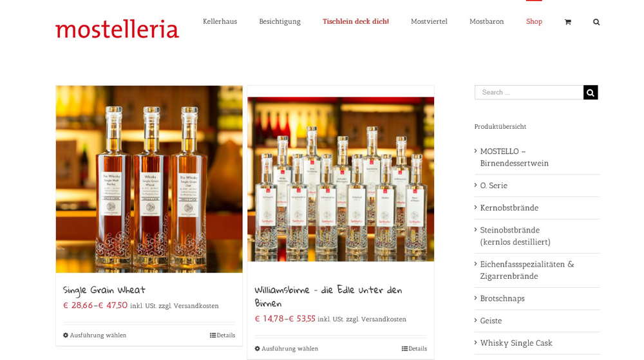
Task: Click the header search magnifier icon
Action: tap(596, 22)
